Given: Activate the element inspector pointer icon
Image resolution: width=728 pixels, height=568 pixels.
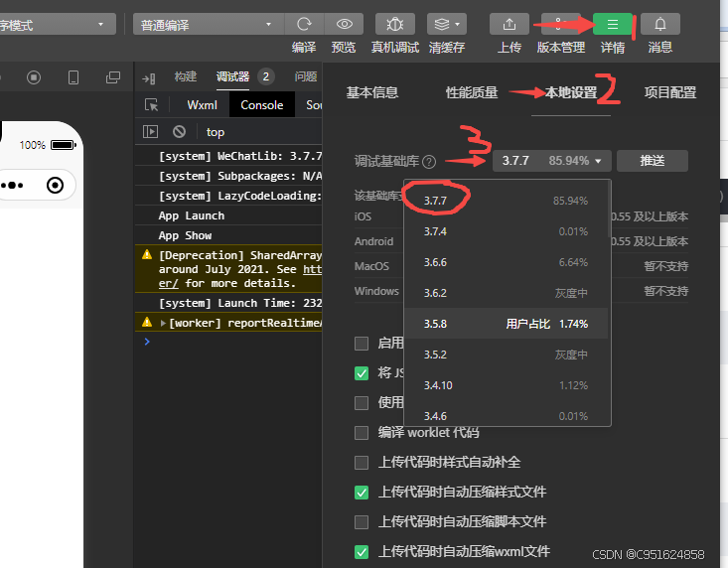Looking at the screenshot, I should tap(151, 105).
